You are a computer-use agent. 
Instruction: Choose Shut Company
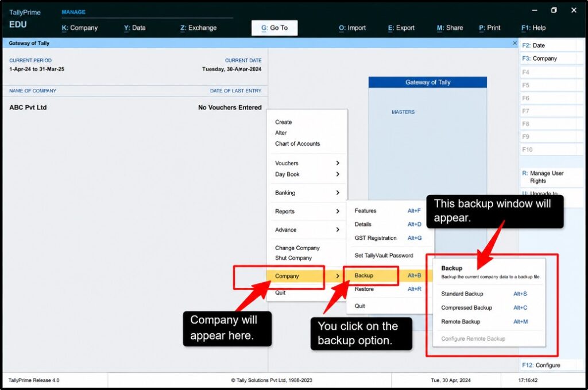(293, 258)
